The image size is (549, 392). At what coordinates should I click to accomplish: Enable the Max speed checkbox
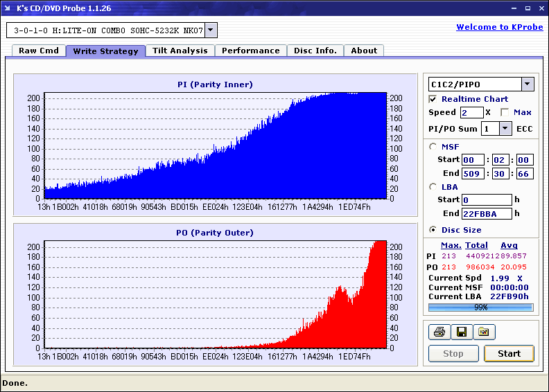505,112
